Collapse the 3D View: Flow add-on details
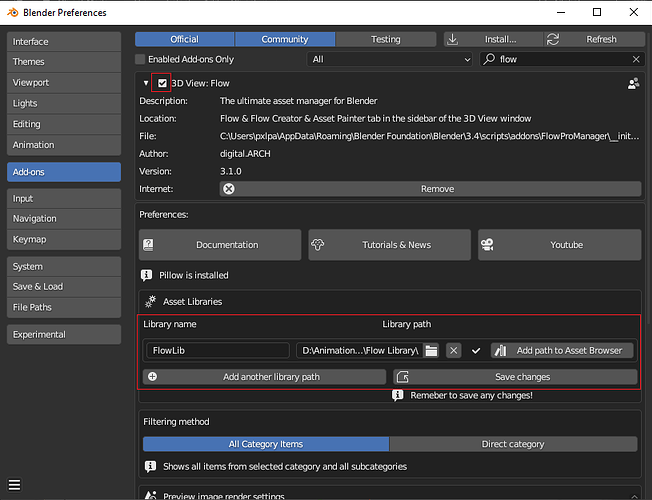The width and height of the screenshot is (652, 500). pyautogui.click(x=146, y=83)
